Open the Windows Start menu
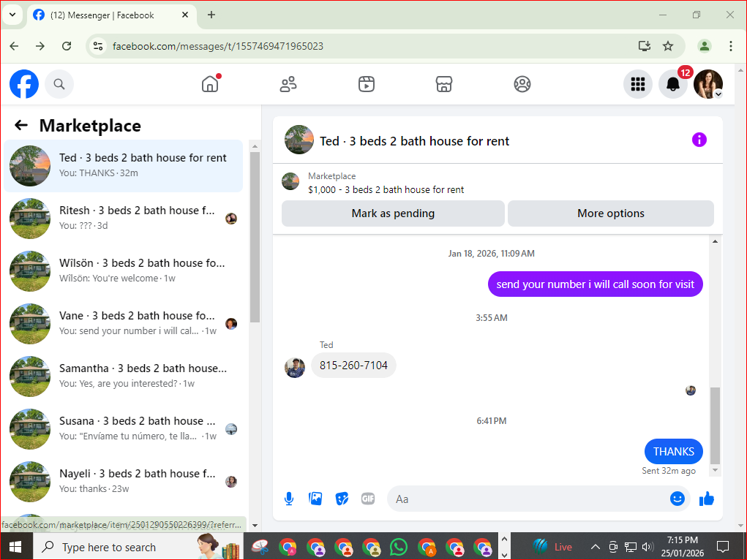Screen dimensions: 747x560 coord(15,547)
